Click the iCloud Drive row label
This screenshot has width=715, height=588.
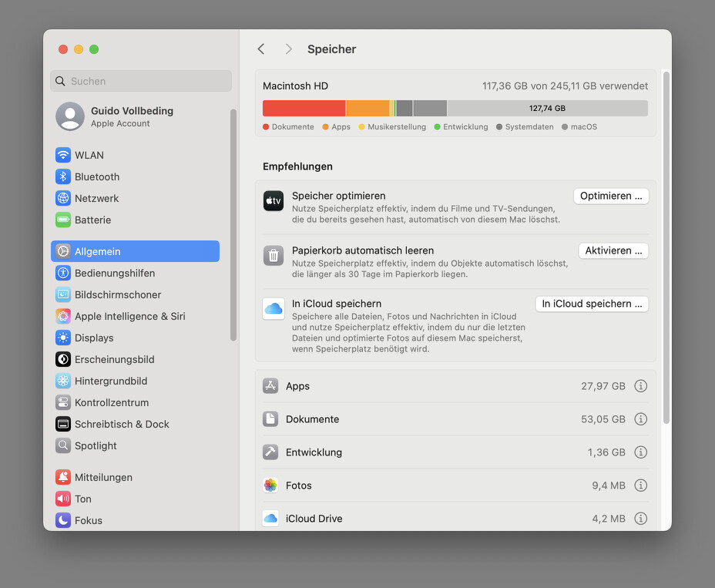tap(314, 519)
